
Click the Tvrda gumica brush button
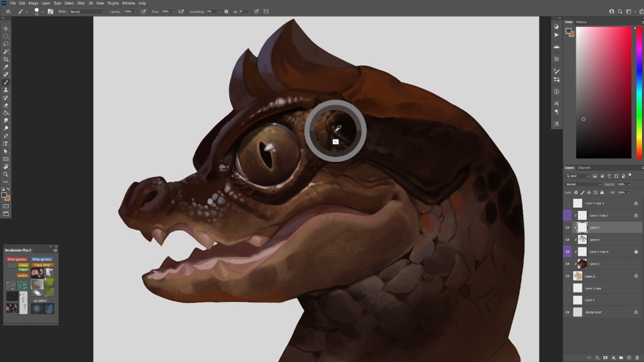tap(17, 259)
